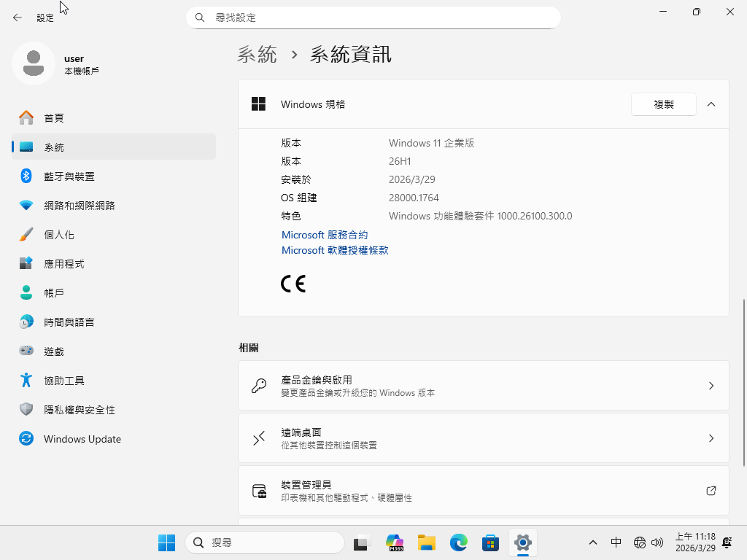Click the paintbrush icon for 個人化
This screenshot has width=747, height=560.
point(26,235)
